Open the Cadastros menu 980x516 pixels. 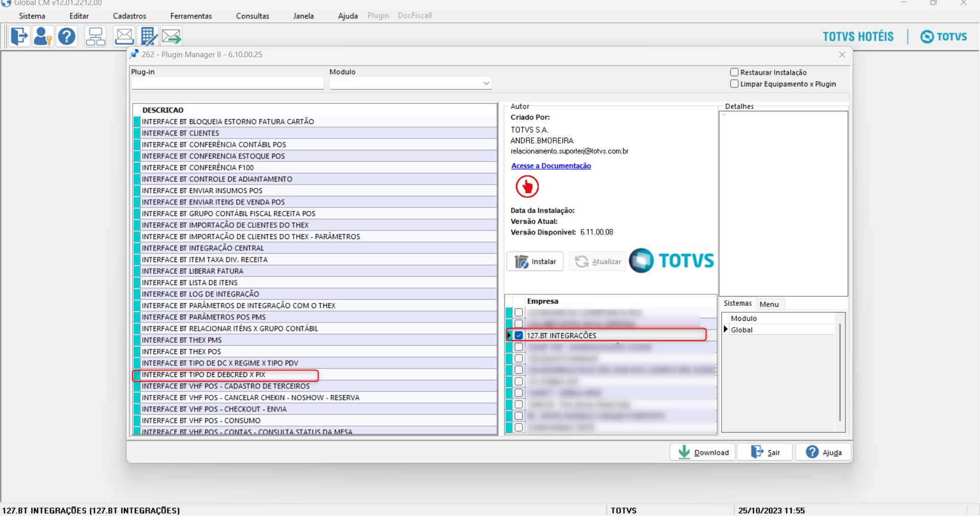tap(130, 16)
